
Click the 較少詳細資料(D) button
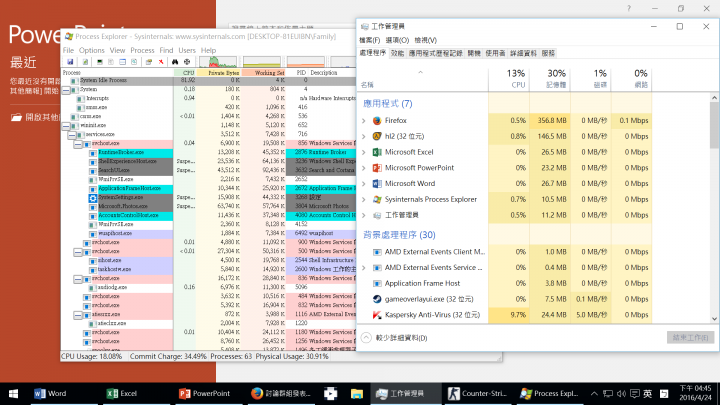[x=395, y=338]
